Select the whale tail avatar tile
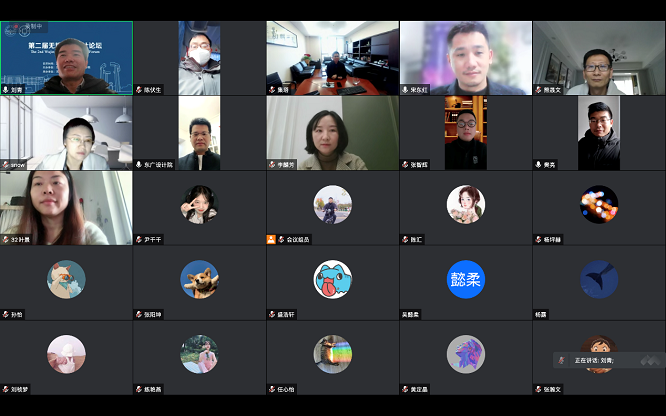Viewport: 666px width, 416px height. pos(599,279)
